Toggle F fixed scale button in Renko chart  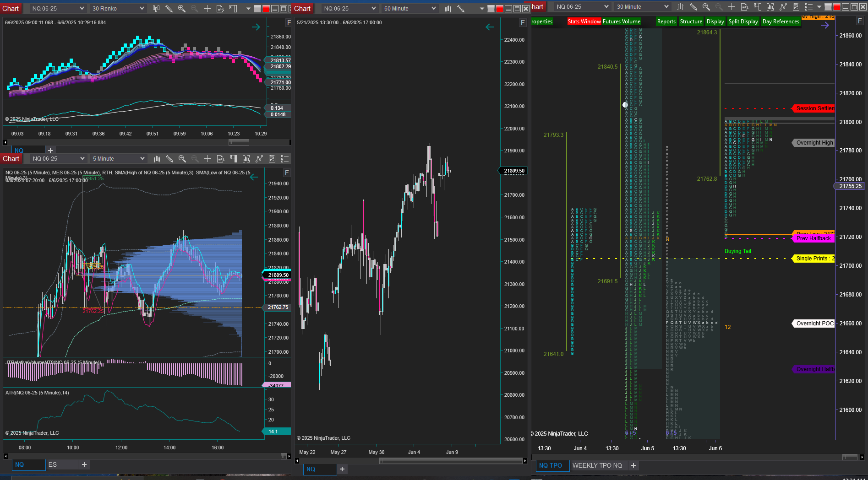coord(289,22)
